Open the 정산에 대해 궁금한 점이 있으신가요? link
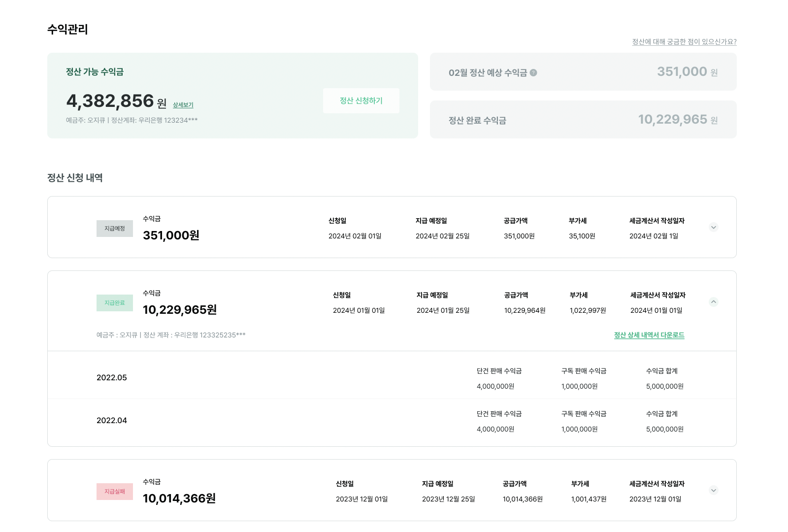The image size is (788, 532). [x=684, y=42]
